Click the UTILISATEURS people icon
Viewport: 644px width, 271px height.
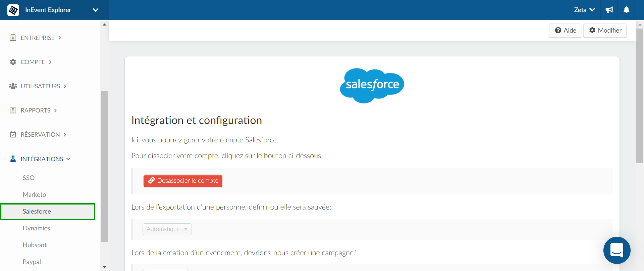[13, 86]
